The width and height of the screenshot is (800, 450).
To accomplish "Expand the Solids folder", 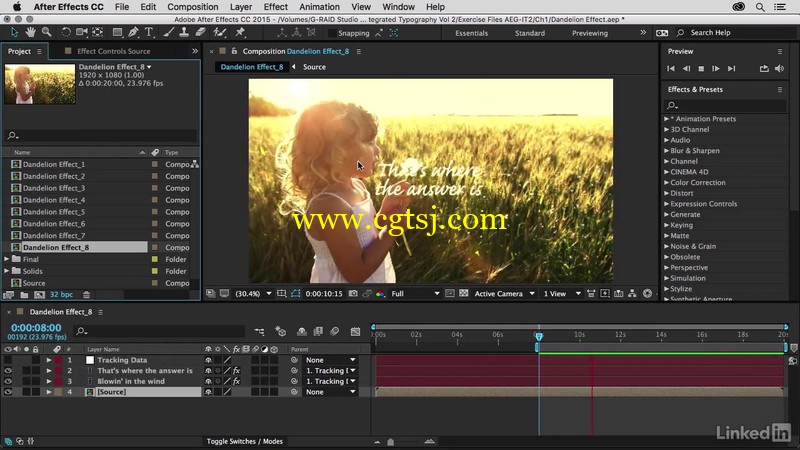I will click(7, 271).
